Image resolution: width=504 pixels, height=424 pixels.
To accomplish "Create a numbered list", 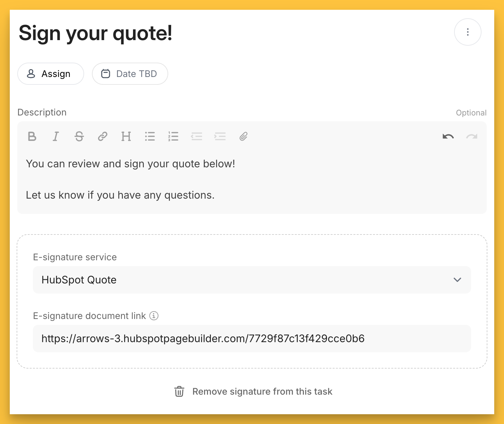I will tap(173, 136).
